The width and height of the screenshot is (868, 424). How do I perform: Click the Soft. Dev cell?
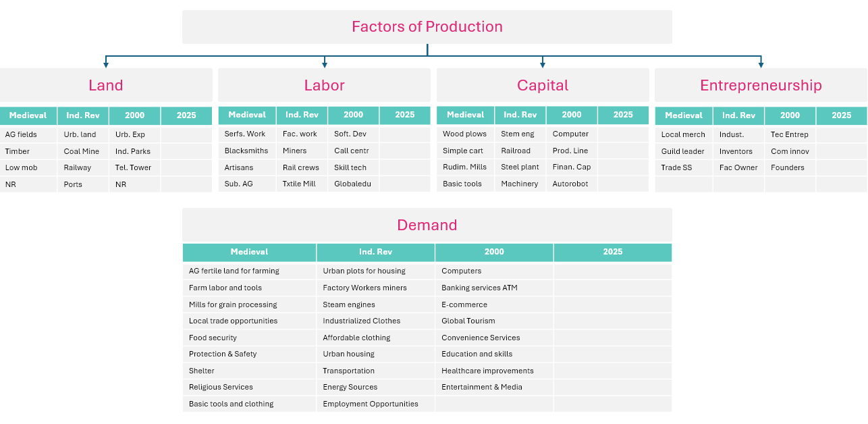point(350,134)
